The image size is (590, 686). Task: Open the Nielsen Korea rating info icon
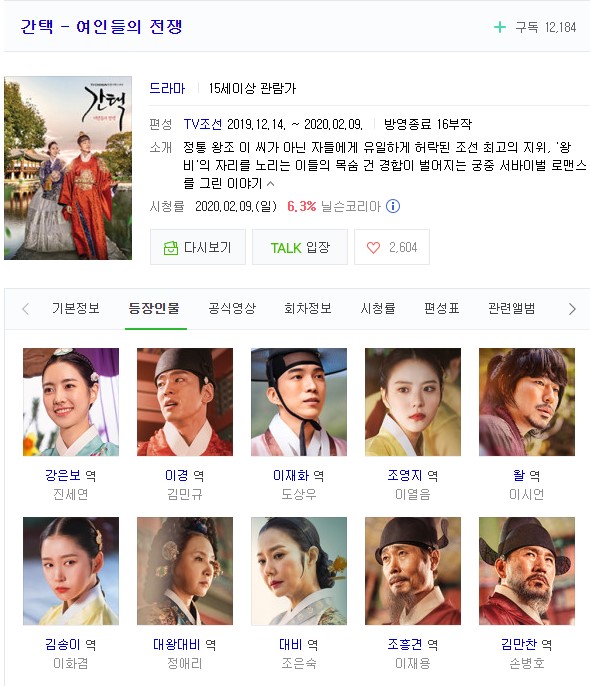[393, 206]
